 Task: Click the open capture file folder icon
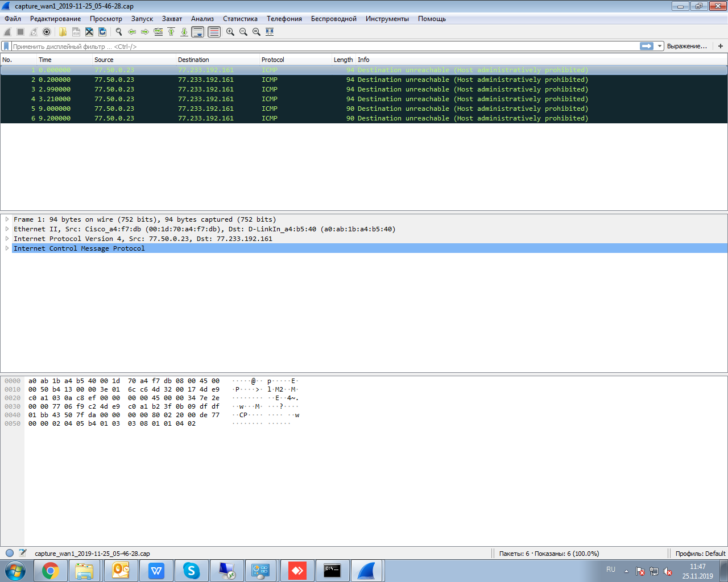(x=63, y=32)
